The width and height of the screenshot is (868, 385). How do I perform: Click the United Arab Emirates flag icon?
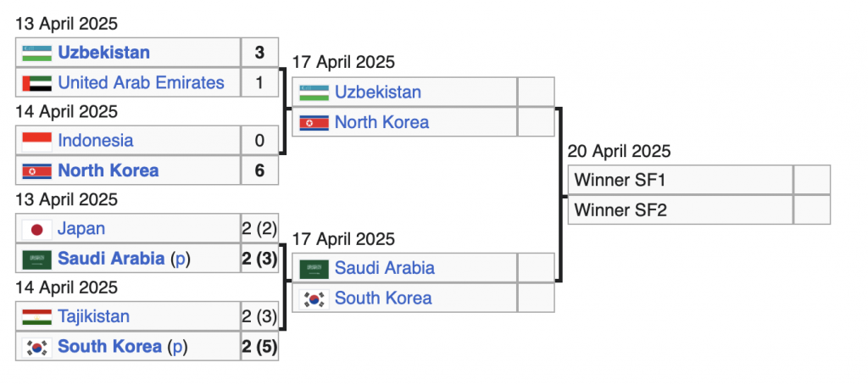click(x=36, y=83)
